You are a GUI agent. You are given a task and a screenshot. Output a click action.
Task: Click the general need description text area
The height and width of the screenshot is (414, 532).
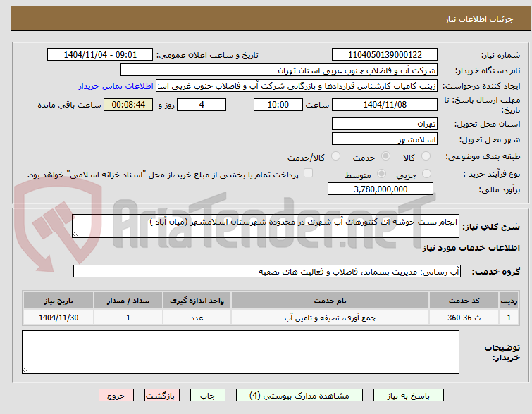point(266,226)
